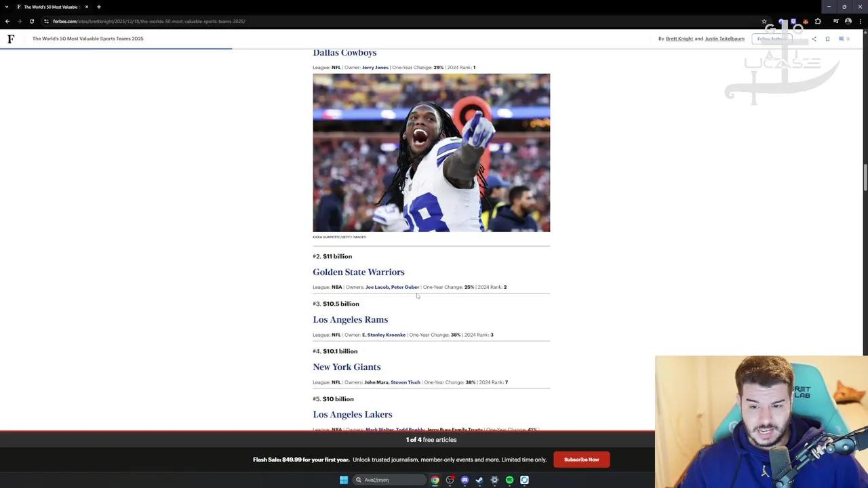Open Discord from the taskbar

[465, 480]
